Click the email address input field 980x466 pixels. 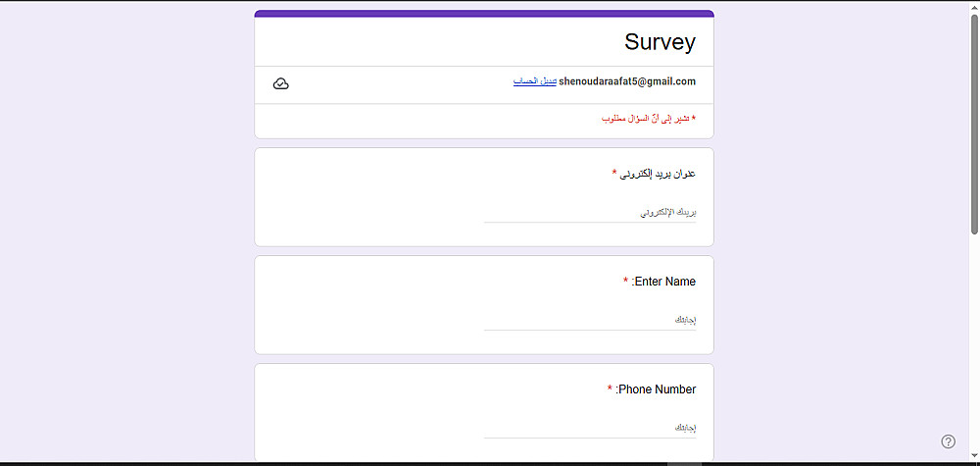coord(590,212)
